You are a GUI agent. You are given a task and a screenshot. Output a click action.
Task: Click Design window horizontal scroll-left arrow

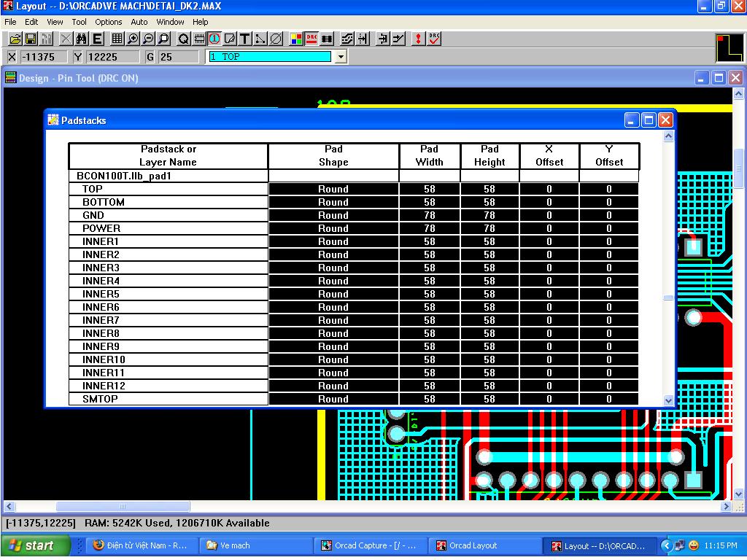tap(9, 507)
